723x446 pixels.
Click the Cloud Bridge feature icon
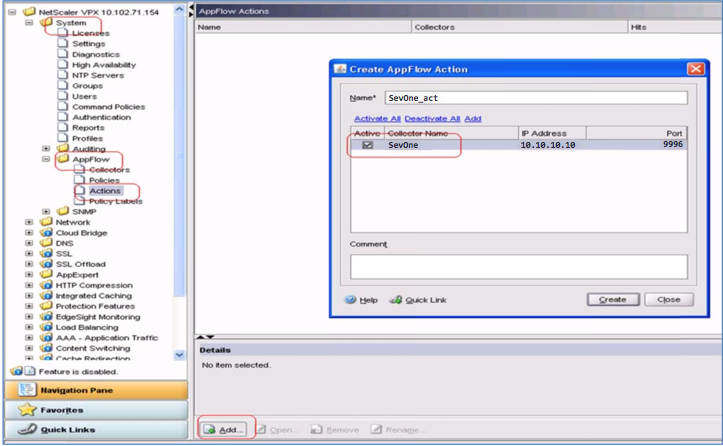(x=46, y=232)
